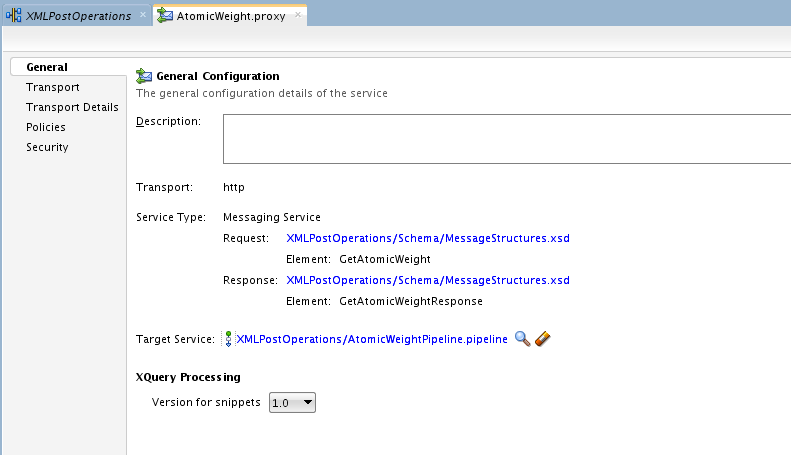Open the AtomicWeightPipeline.pipeline target link
Screen dimensions: 791x455
point(372,339)
